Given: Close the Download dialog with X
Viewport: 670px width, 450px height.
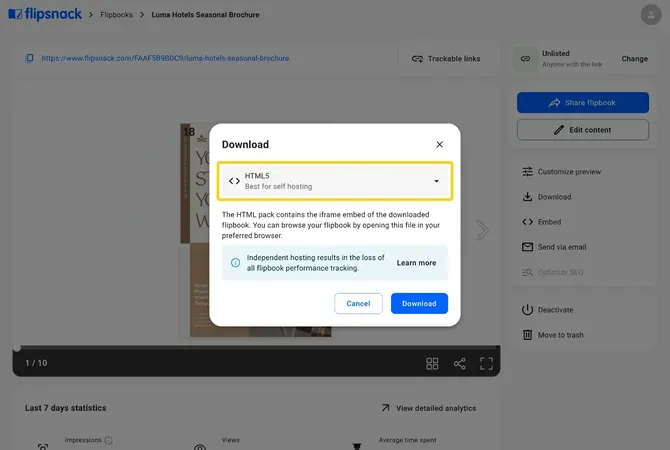Looking at the screenshot, I should click(x=439, y=144).
